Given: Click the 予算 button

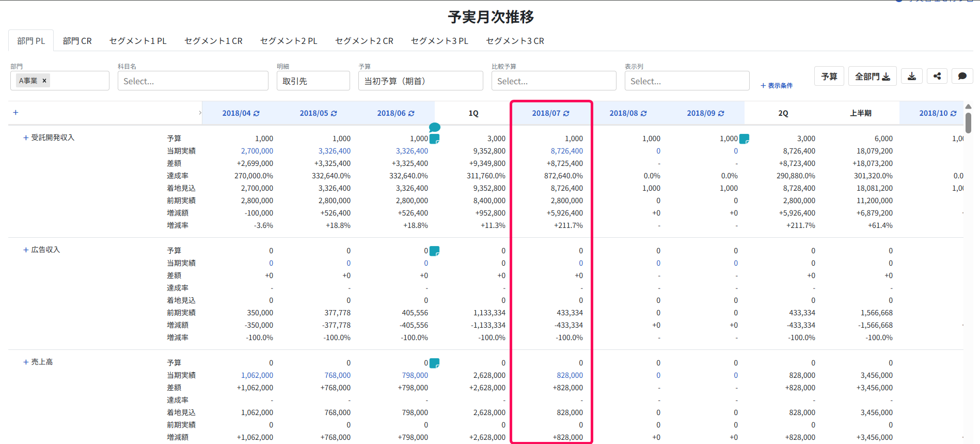Looking at the screenshot, I should 829,76.
